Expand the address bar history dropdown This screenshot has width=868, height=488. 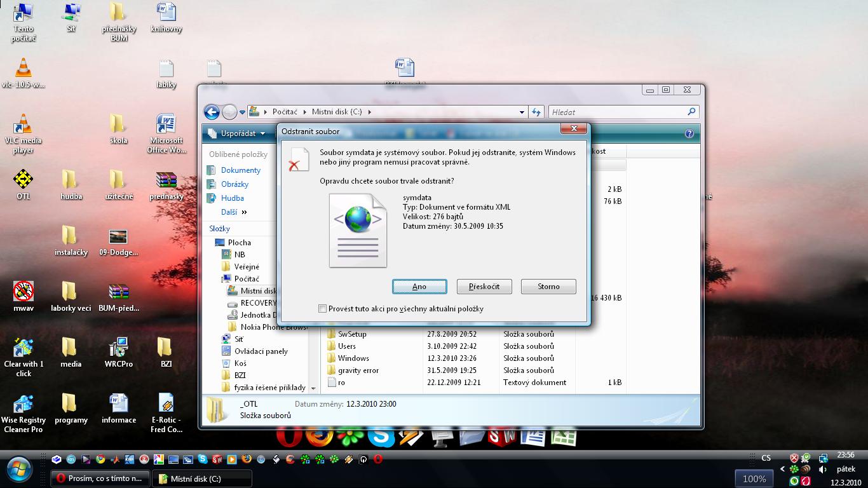tap(522, 112)
